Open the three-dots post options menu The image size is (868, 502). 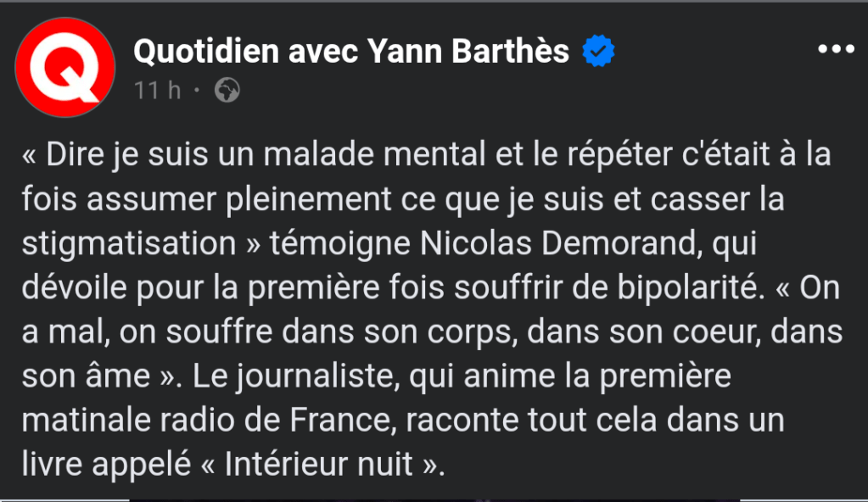[x=835, y=50]
